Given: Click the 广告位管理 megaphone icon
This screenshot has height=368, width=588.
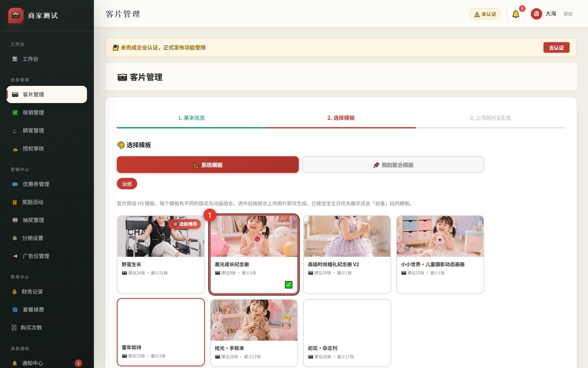Looking at the screenshot, I should click(15, 256).
